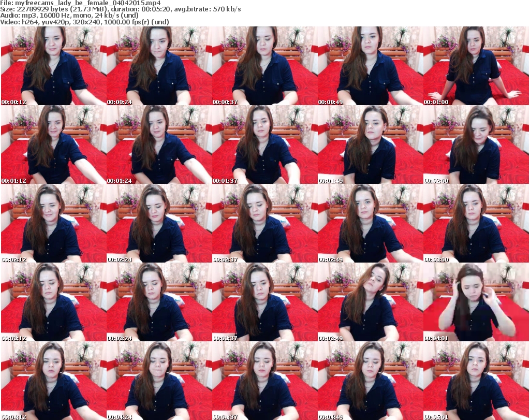Image resolution: width=530 pixels, height=420 pixels.
Task: Click the File name header line
Action: (x=80, y=3)
